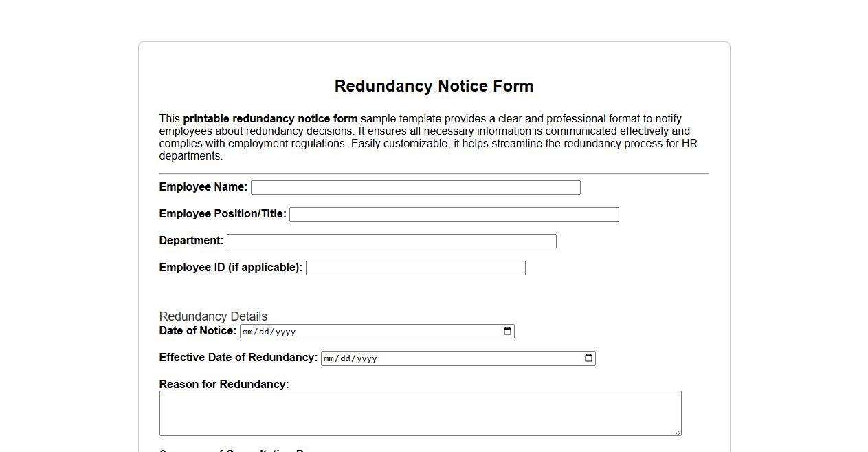Click the Employee ID input field
This screenshot has height=452, width=868.
click(415, 268)
